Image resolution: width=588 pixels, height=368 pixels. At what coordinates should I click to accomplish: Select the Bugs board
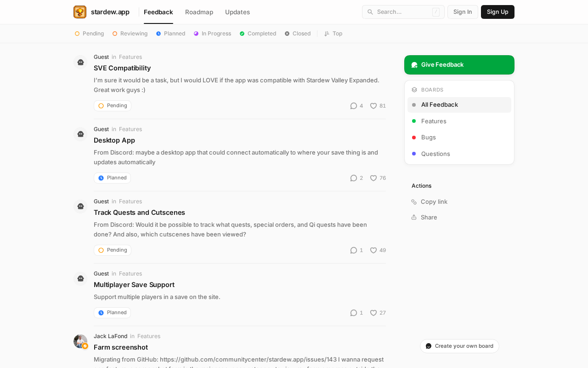tap(428, 138)
